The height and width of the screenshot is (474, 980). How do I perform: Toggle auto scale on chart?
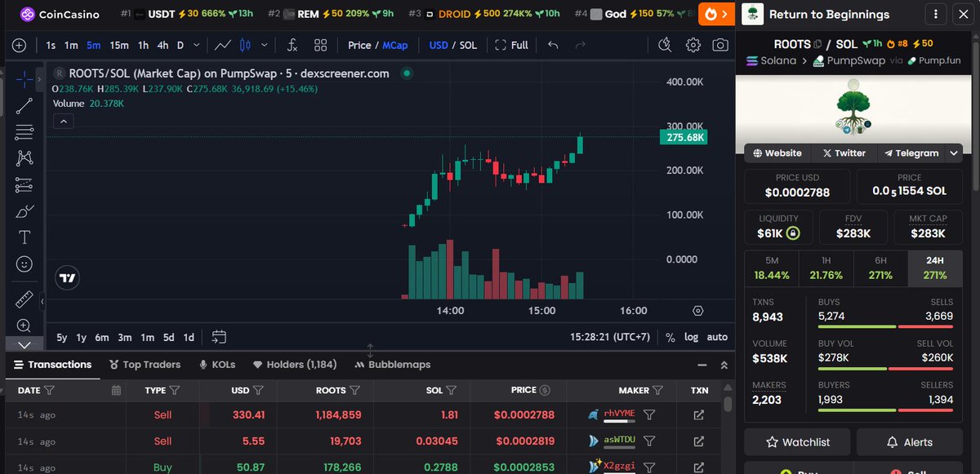(717, 337)
